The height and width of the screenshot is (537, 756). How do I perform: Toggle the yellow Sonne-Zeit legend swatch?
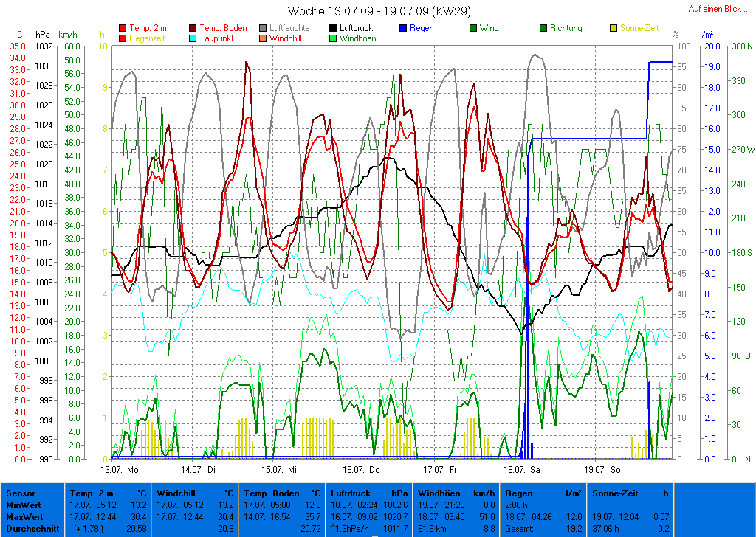[614, 29]
